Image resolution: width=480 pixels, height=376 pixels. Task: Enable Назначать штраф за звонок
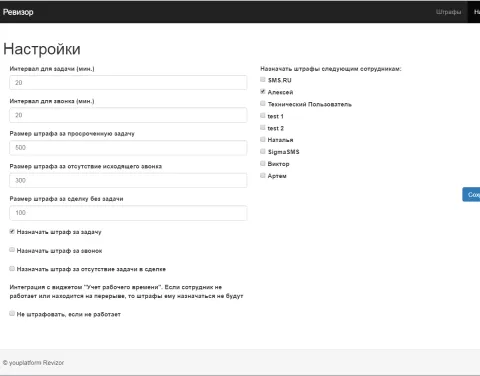(12, 250)
